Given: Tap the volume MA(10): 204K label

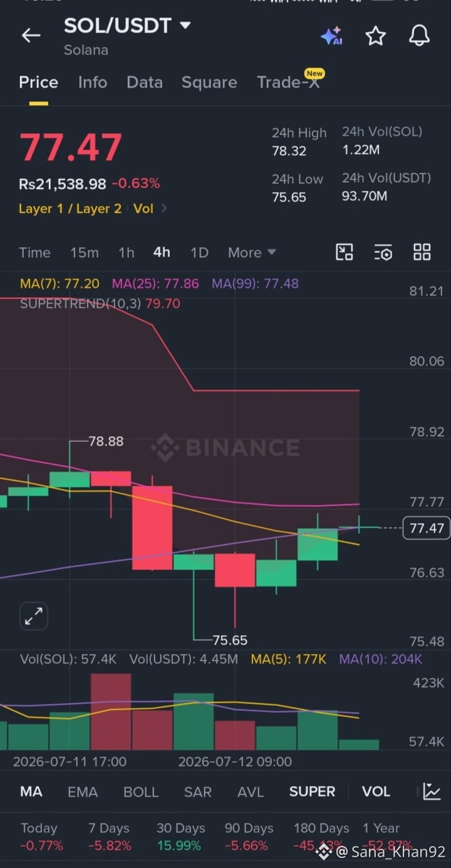Looking at the screenshot, I should [x=381, y=659].
